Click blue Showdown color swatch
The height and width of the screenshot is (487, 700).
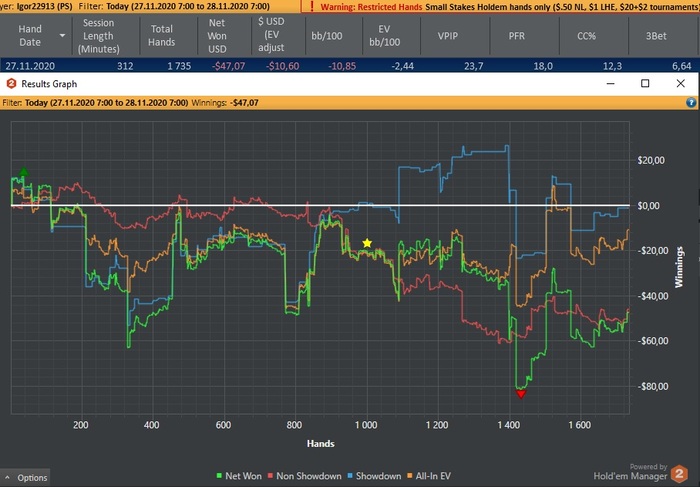350,476
